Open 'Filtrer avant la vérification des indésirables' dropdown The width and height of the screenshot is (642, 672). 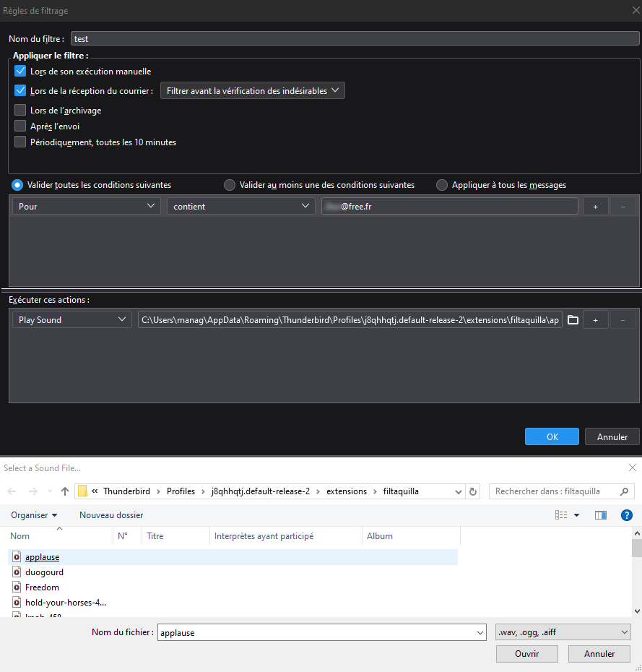253,90
